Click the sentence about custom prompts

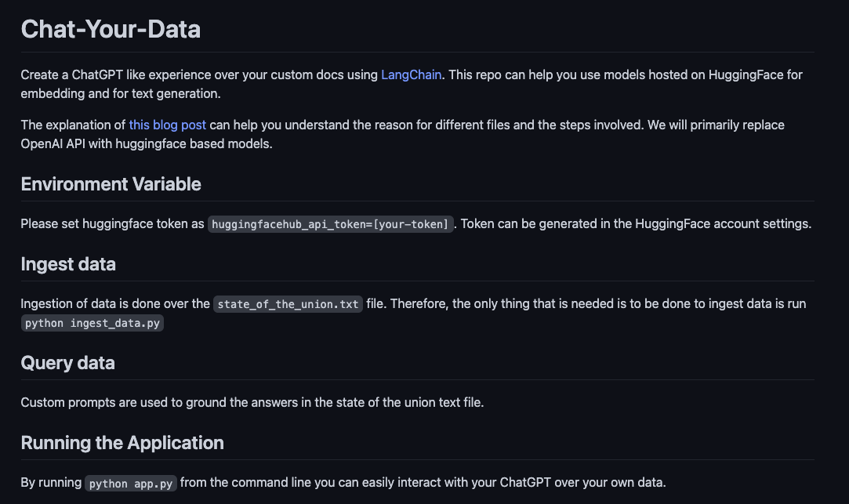252,403
